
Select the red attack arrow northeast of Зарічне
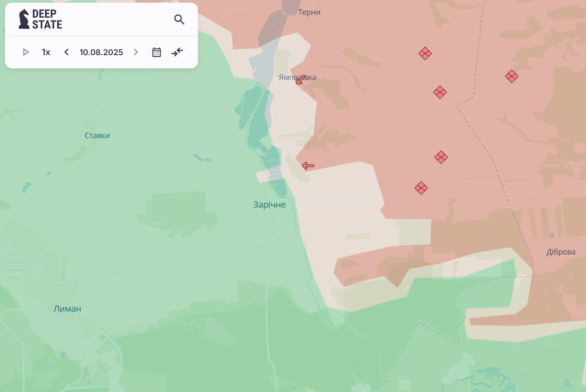tap(308, 166)
